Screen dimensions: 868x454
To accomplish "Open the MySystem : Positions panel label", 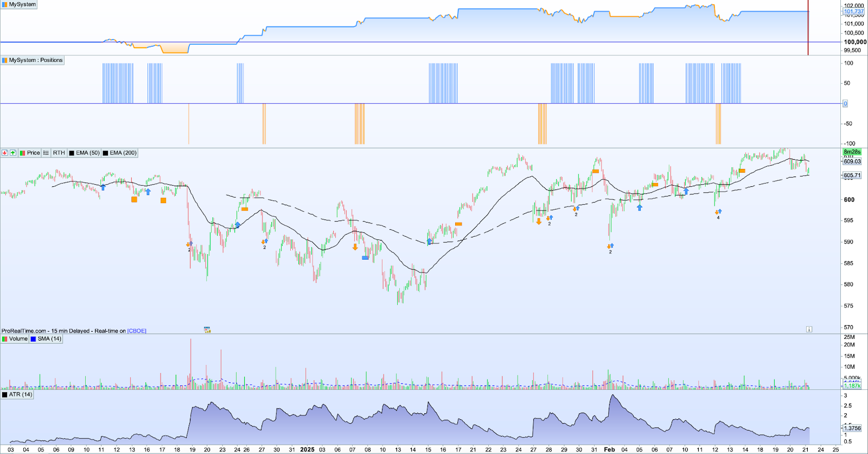I will 36,60.
